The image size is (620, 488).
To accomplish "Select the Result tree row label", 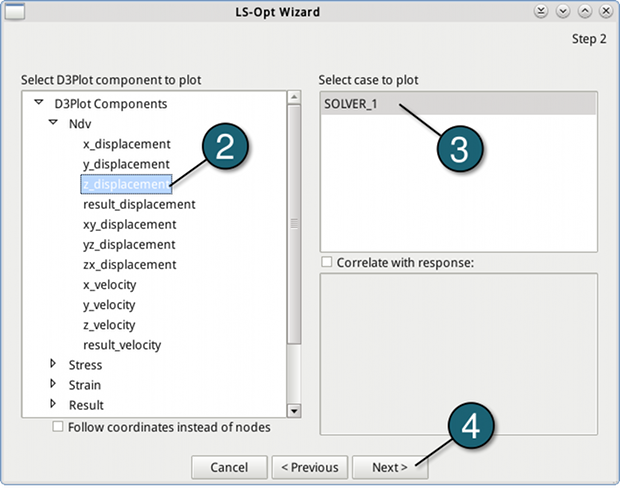I will coord(86,405).
